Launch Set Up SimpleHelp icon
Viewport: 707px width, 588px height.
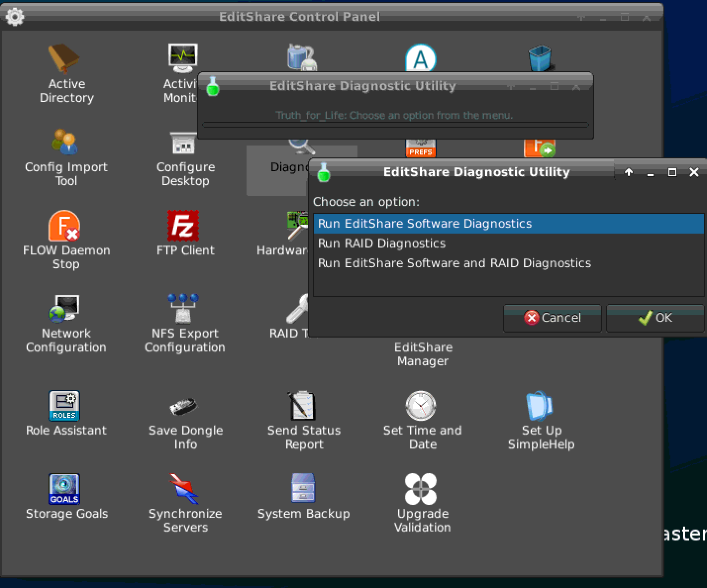(x=539, y=406)
